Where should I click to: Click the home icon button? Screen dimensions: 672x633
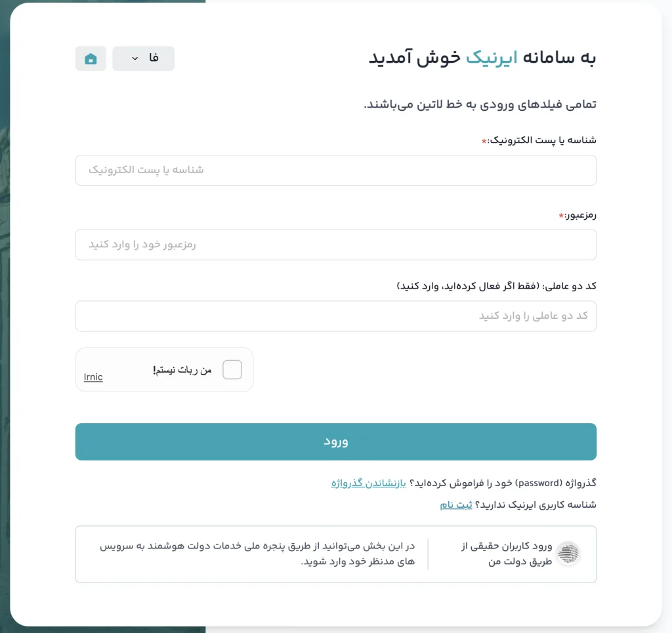click(91, 58)
